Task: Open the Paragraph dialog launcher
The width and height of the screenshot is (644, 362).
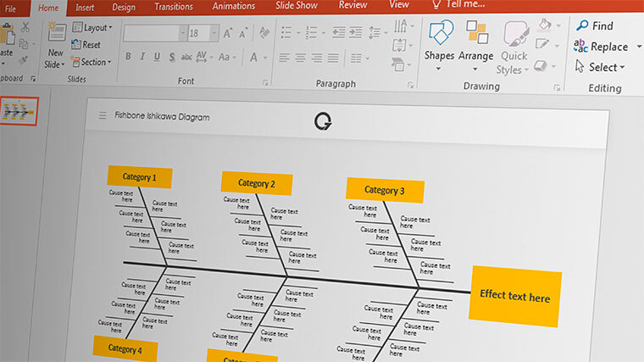Action: tap(410, 85)
